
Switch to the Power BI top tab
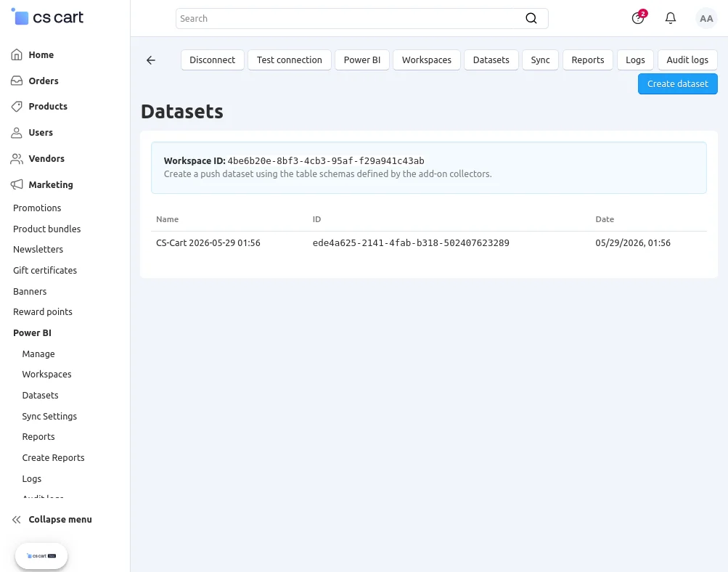(x=362, y=60)
